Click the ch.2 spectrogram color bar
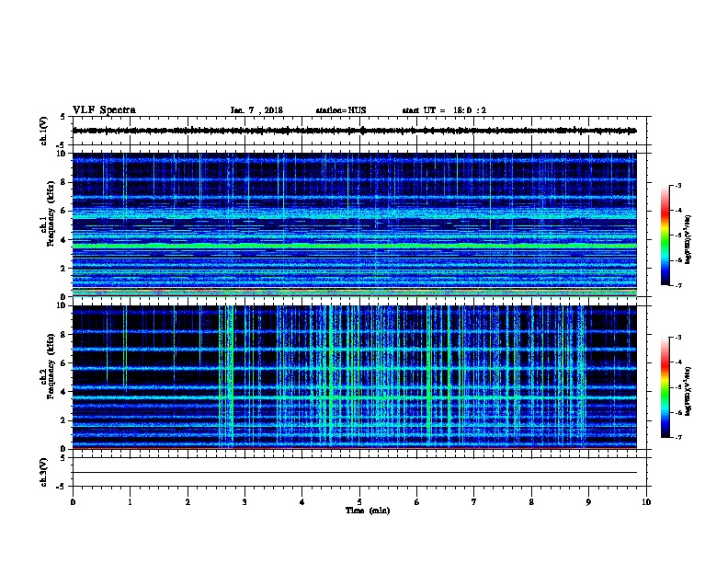 665,387
